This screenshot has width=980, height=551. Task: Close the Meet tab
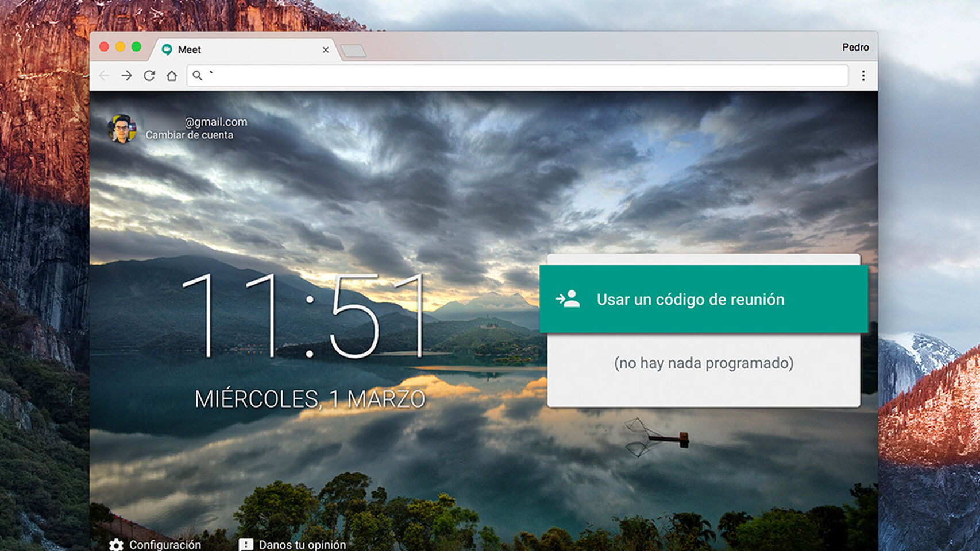point(326,50)
